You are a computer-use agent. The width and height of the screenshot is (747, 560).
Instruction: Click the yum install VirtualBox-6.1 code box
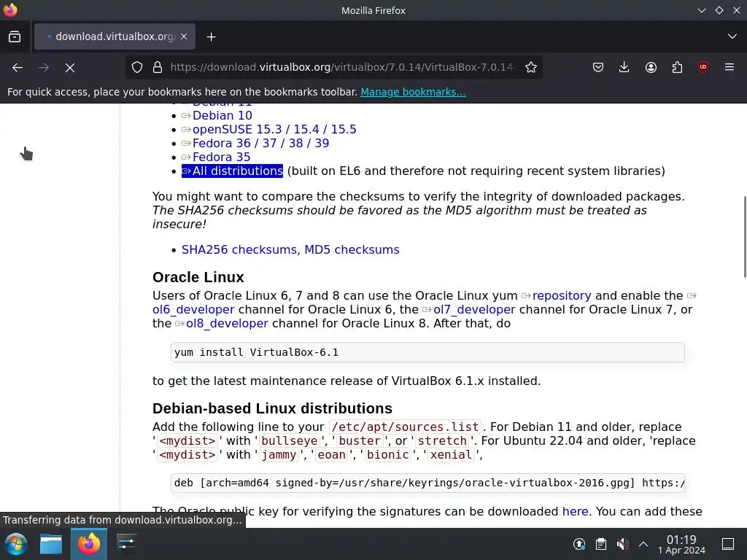point(427,352)
